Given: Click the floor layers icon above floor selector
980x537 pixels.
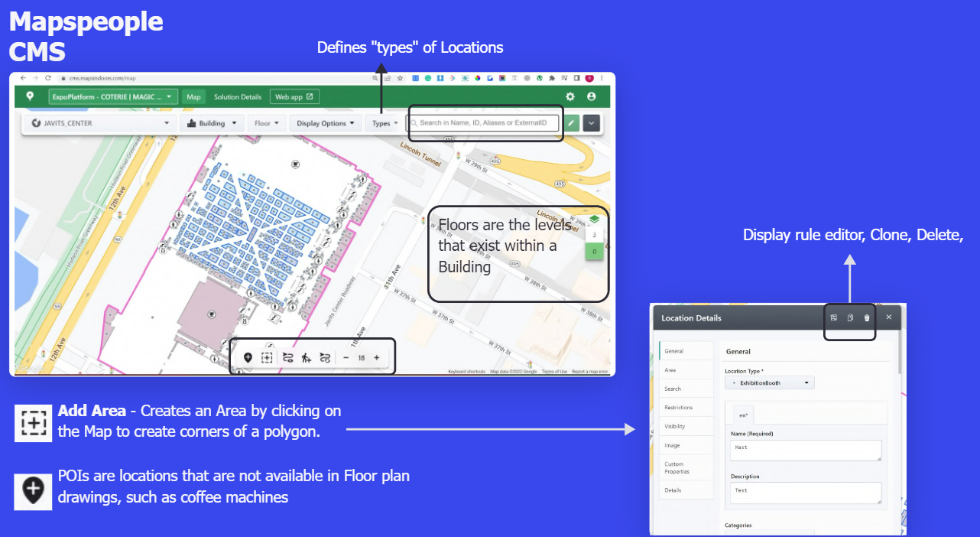Looking at the screenshot, I should tap(594, 220).
